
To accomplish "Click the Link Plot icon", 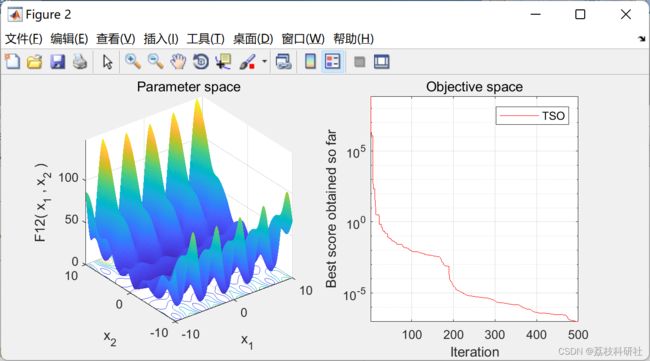I will click(x=284, y=62).
